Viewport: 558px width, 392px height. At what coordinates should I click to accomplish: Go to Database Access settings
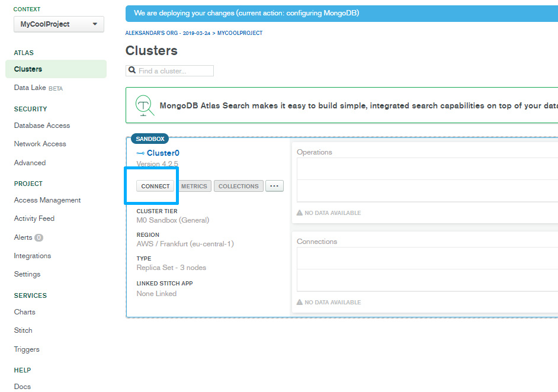click(42, 126)
